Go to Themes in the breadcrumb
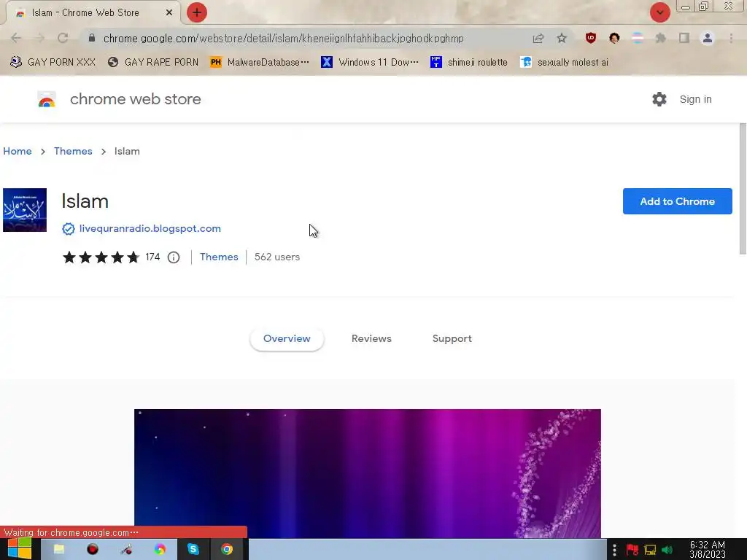Image resolution: width=747 pixels, height=560 pixels. (73, 151)
